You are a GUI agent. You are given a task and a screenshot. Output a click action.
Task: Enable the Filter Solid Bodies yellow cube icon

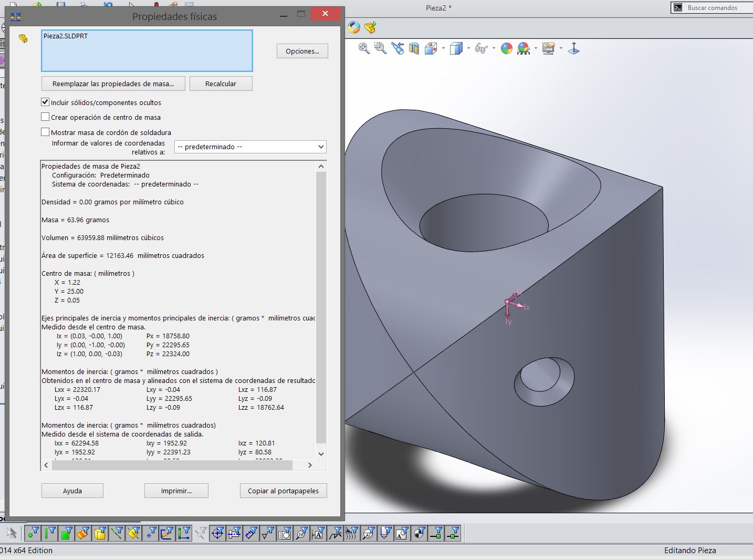(100, 533)
